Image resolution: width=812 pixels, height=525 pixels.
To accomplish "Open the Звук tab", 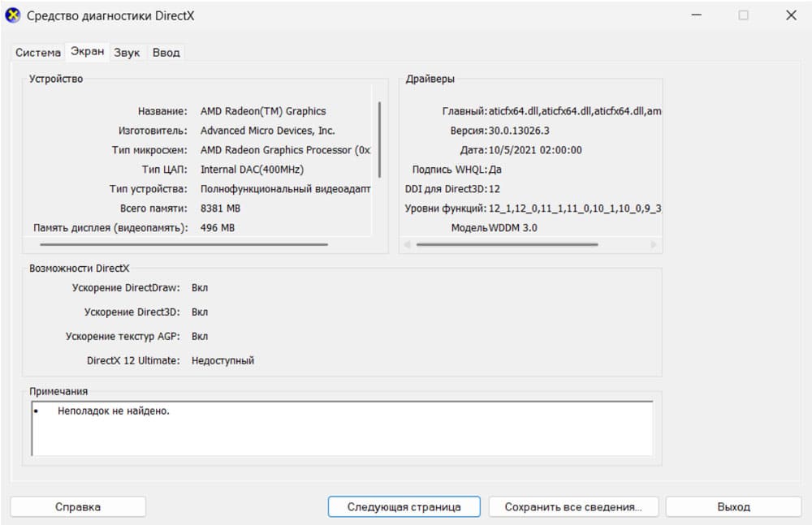I will [x=127, y=51].
